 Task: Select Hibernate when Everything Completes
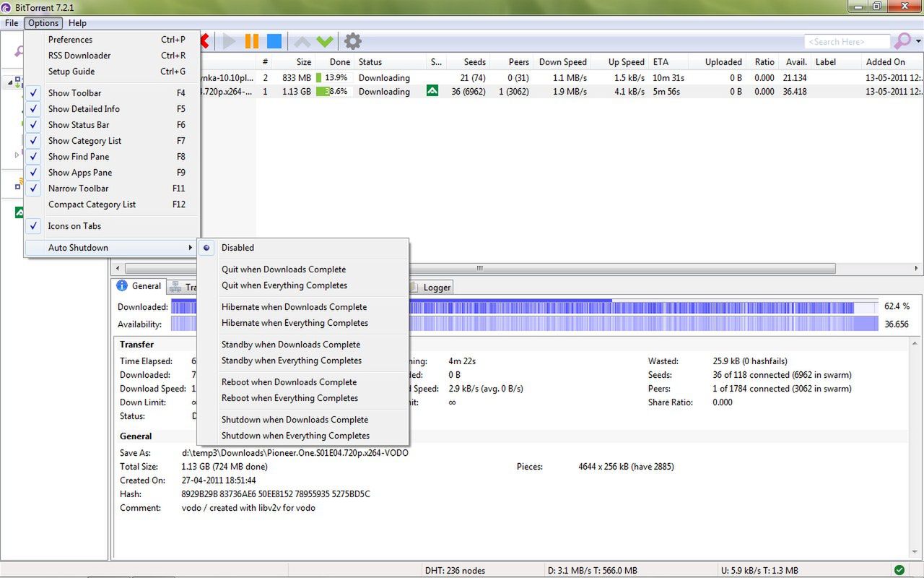303,322
